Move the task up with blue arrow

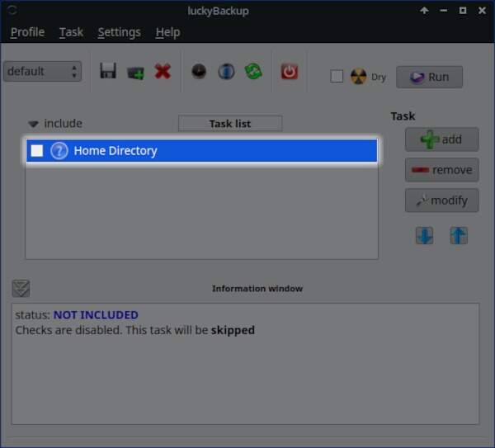coord(459,235)
